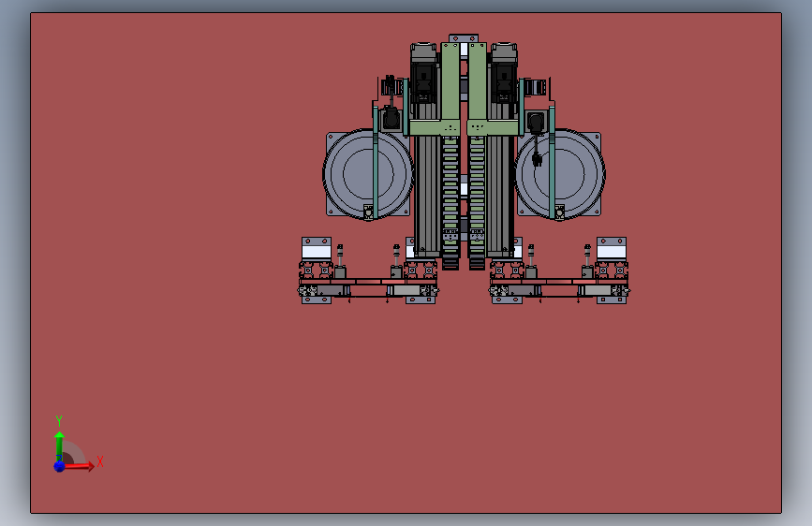Select the left circular disc component of the model
Viewport: 812px width, 526px height.
[368, 173]
